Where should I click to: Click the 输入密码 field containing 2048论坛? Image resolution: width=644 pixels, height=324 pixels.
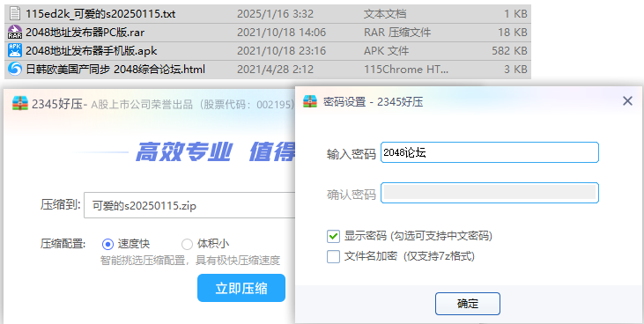click(x=489, y=152)
